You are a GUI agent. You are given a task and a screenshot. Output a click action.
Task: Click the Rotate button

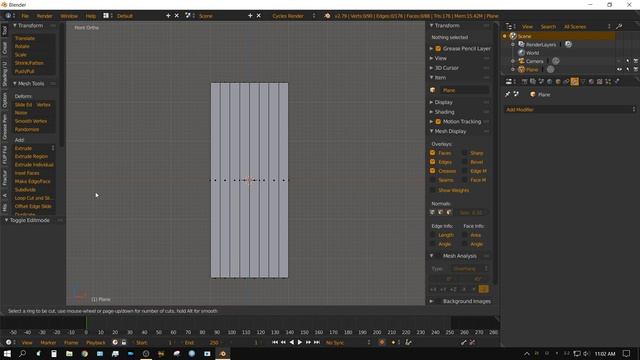pos(34,47)
